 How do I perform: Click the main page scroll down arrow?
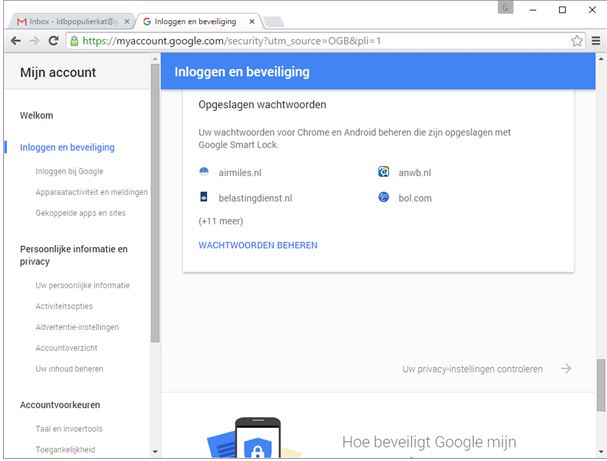[x=601, y=451]
